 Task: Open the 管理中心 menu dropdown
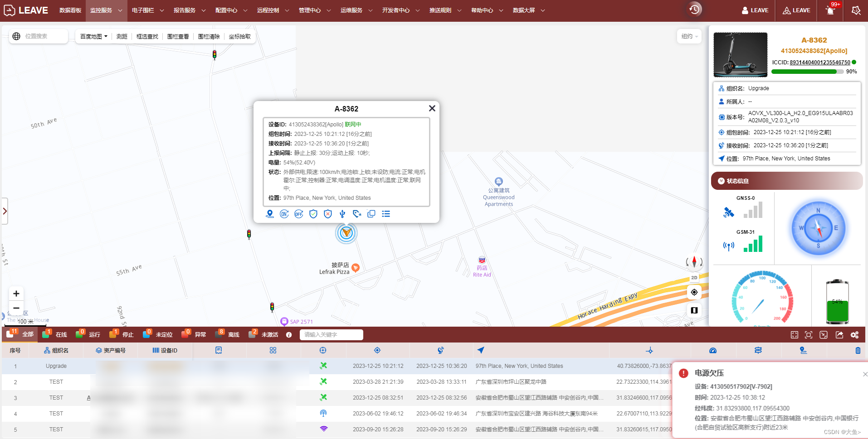pos(315,10)
